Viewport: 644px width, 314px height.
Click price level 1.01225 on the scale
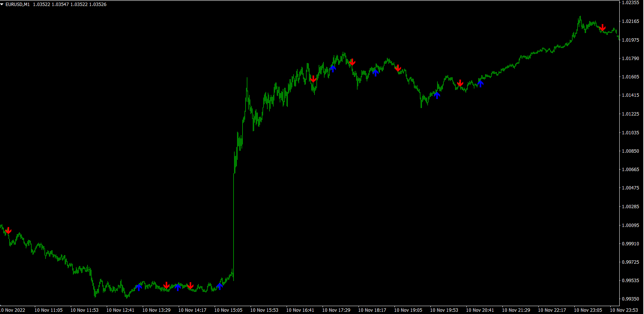(x=631, y=114)
